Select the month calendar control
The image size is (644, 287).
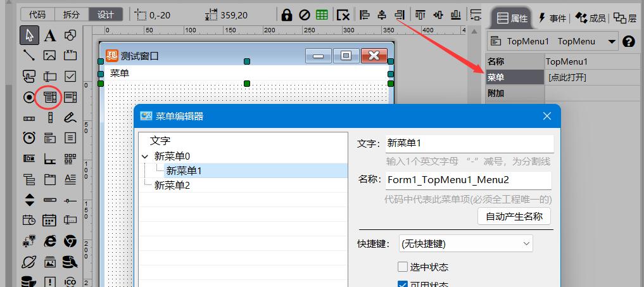[49, 220]
